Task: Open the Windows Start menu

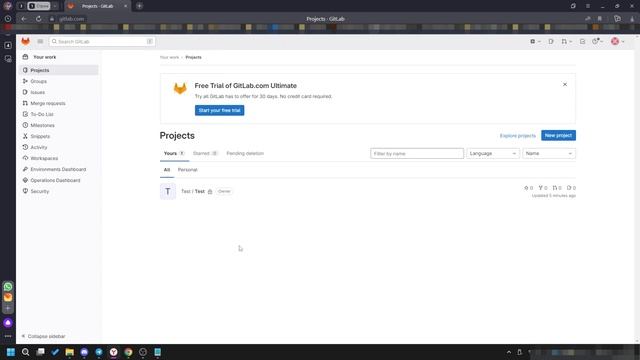Action: tap(11, 352)
